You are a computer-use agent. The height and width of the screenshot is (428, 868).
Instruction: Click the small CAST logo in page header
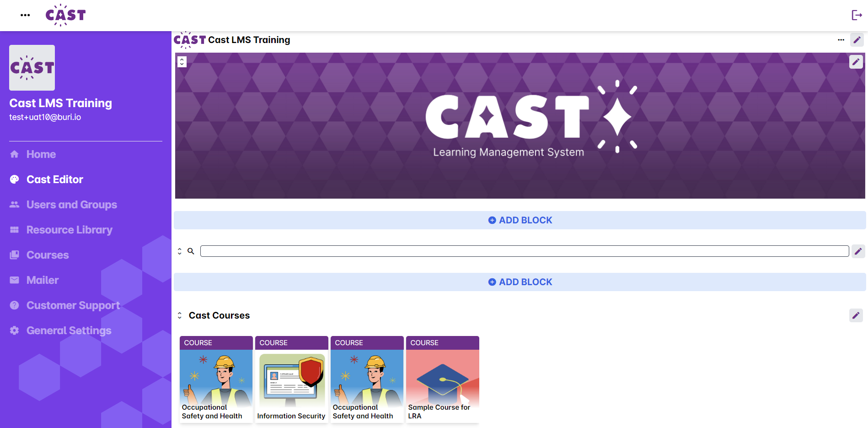[190, 40]
